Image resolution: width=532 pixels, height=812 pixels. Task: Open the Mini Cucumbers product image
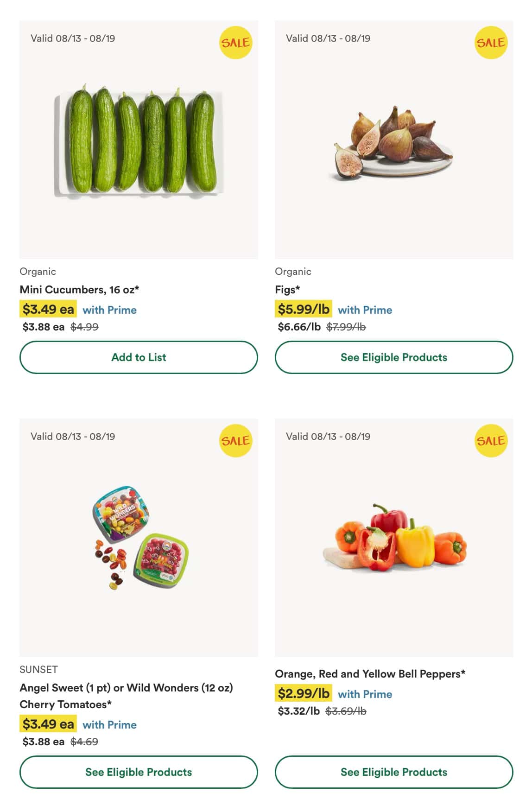coord(139,140)
